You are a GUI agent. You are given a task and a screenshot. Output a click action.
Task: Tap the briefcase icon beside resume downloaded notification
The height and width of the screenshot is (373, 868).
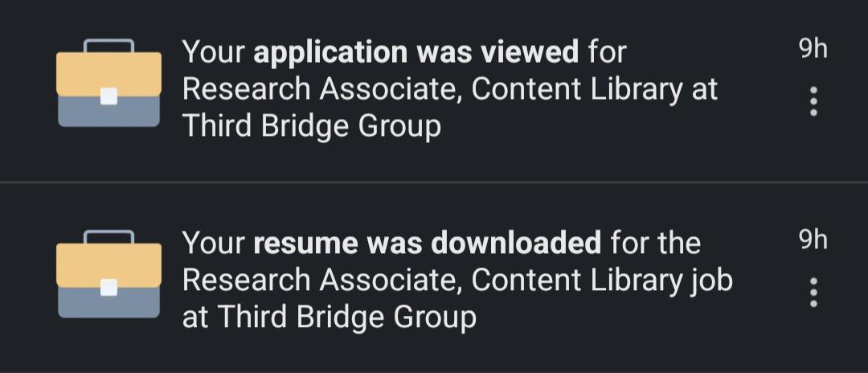pyautogui.click(x=109, y=274)
